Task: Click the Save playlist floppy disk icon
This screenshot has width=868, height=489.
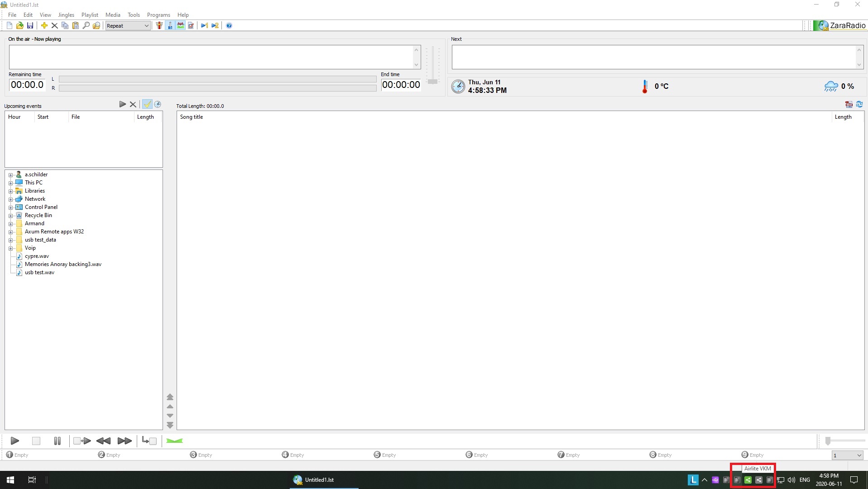Action: pyautogui.click(x=30, y=26)
